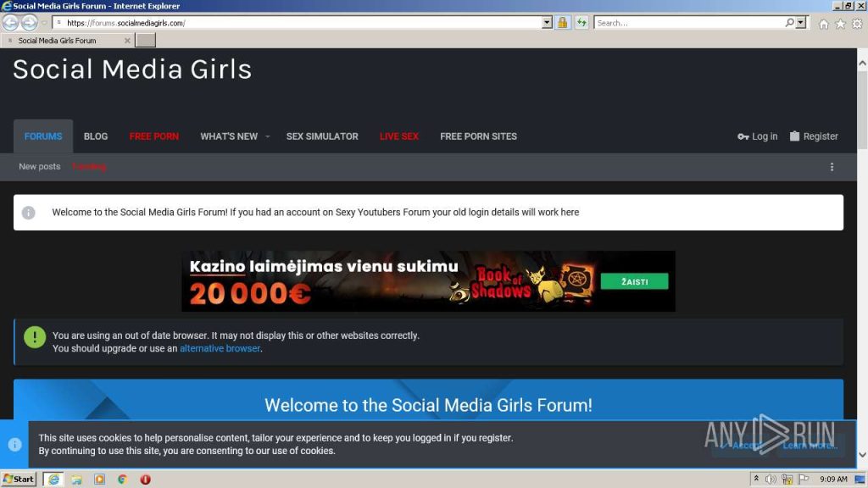
Task: Start search with the magnifier icon
Action: coord(789,23)
